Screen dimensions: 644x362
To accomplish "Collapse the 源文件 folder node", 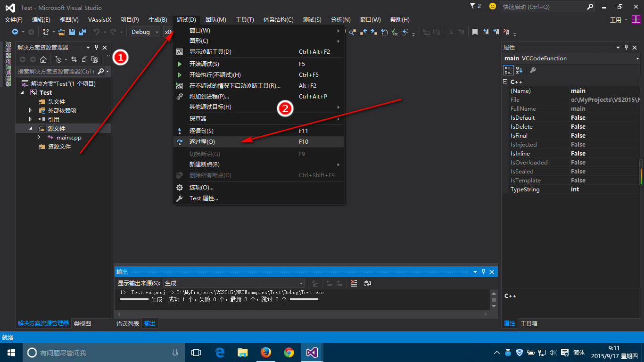I will pyautogui.click(x=31, y=128).
